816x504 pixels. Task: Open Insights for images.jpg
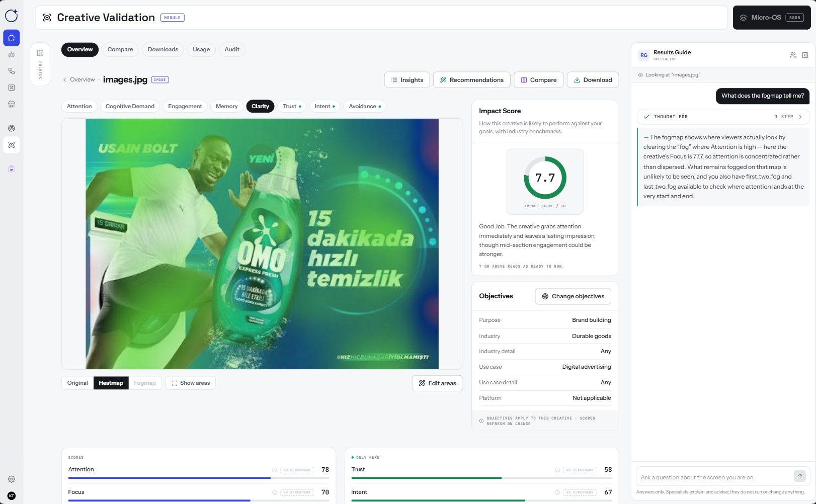pos(407,80)
